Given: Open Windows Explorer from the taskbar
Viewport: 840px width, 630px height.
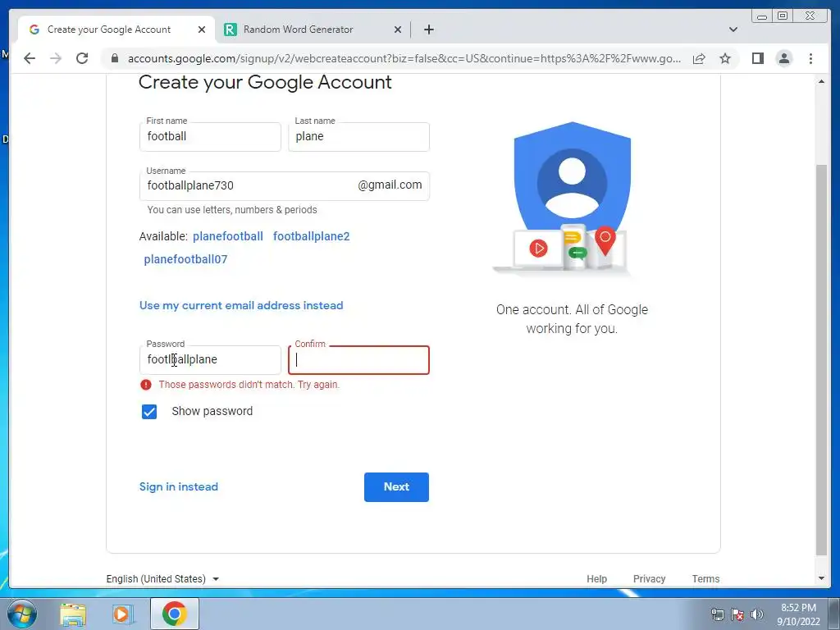Looking at the screenshot, I should [73, 614].
